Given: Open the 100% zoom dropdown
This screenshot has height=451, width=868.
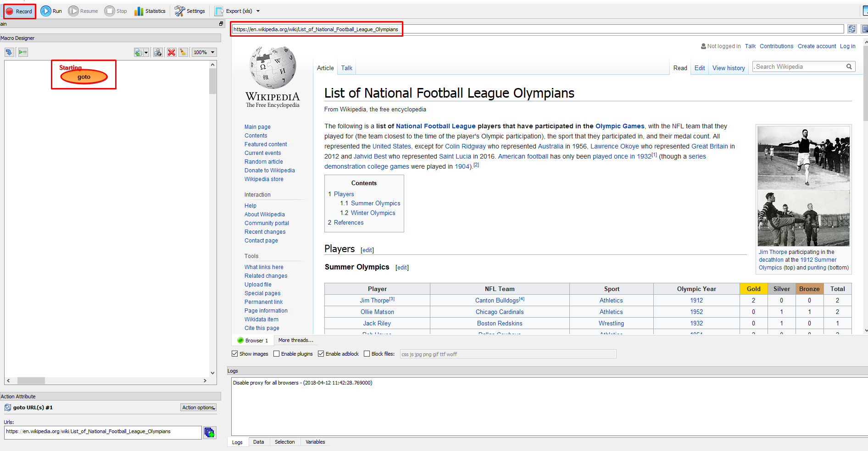Looking at the screenshot, I should 204,52.
